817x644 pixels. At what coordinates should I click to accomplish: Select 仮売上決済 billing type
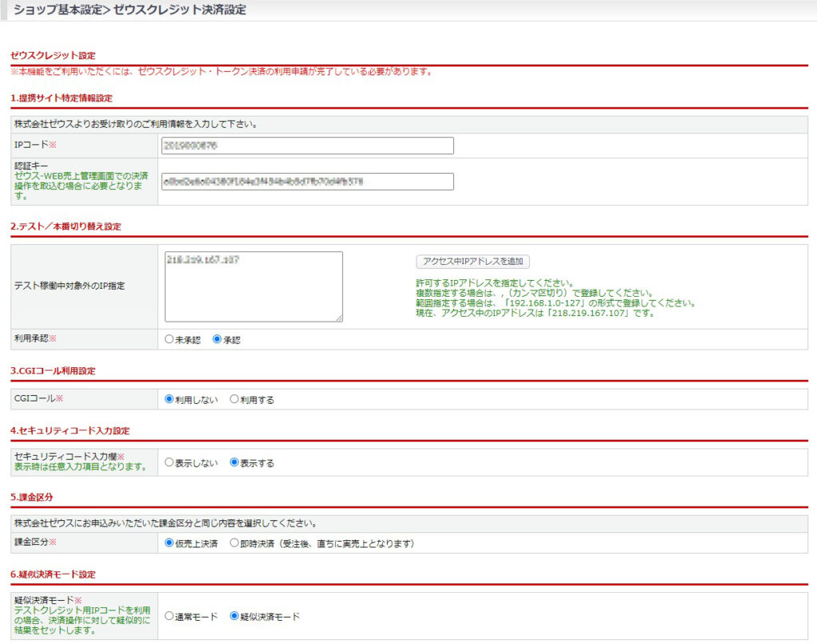coord(169,543)
